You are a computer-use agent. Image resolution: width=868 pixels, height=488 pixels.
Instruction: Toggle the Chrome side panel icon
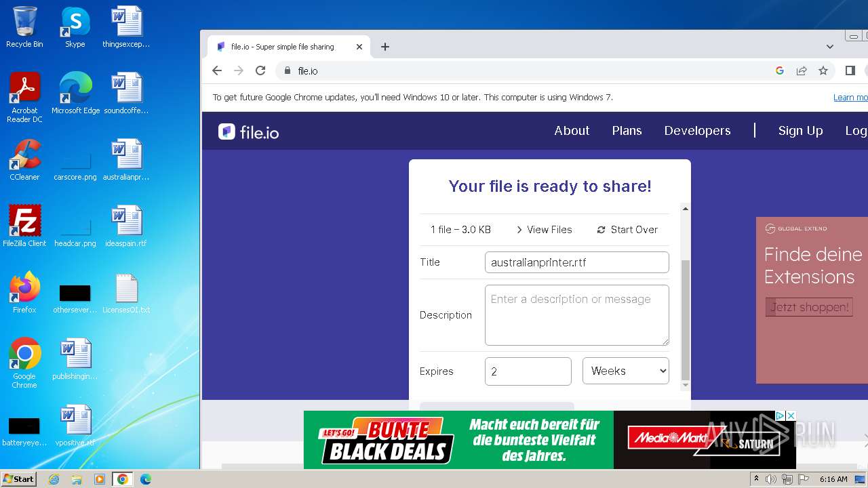(850, 70)
